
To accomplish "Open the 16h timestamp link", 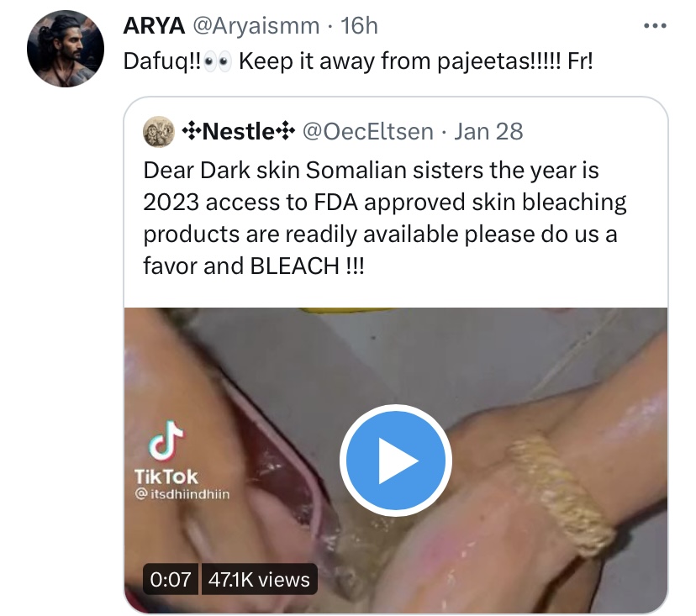I will tap(359, 26).
